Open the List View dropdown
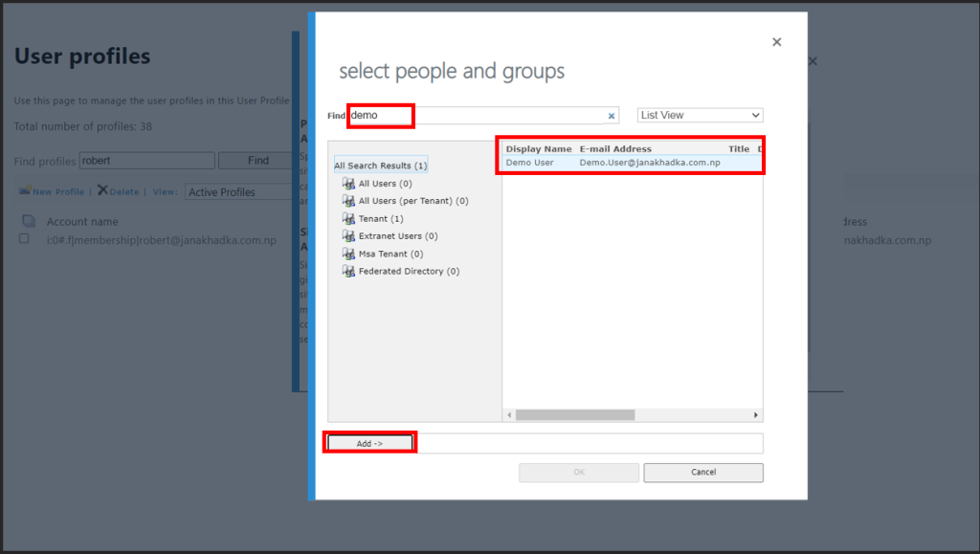The height and width of the screenshot is (554, 980). [700, 115]
